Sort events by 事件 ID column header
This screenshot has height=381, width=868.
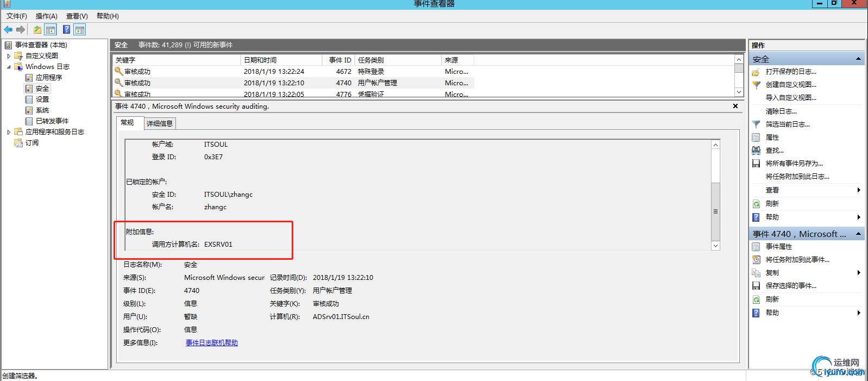pyautogui.click(x=338, y=60)
